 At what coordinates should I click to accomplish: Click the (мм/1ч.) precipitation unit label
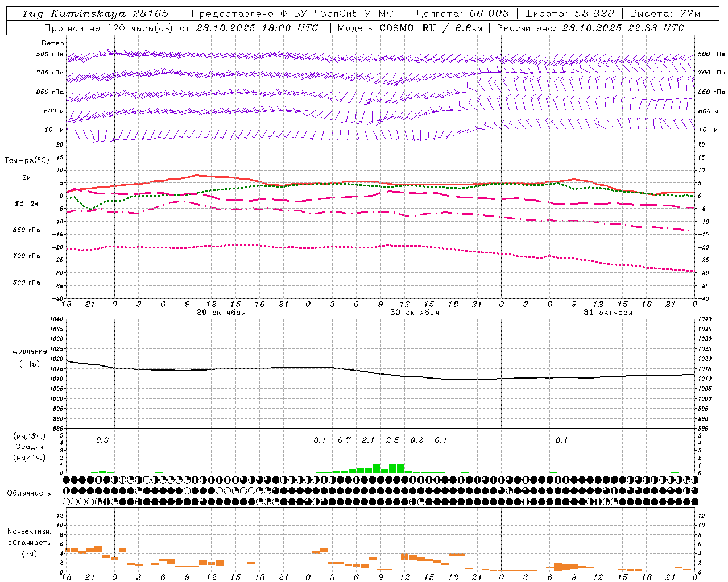pos(30,458)
